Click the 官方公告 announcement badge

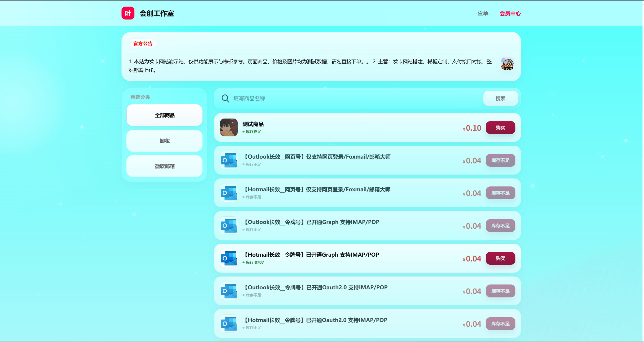143,44
